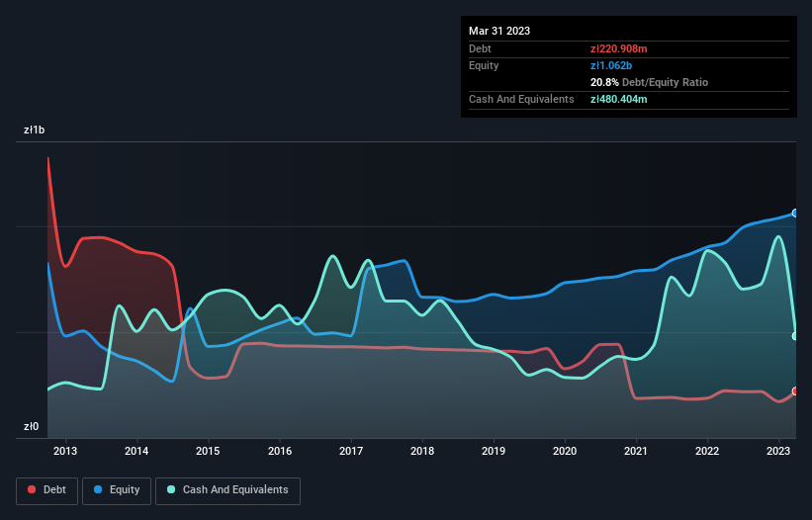Image resolution: width=812 pixels, height=520 pixels.
Task: Click Cash And Equivalents label in tooltip
Action: tap(521, 99)
